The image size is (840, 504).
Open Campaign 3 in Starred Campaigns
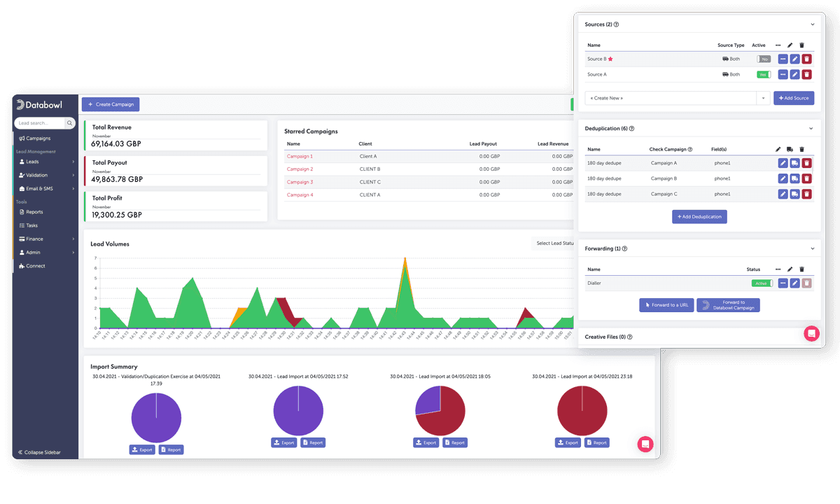(301, 181)
